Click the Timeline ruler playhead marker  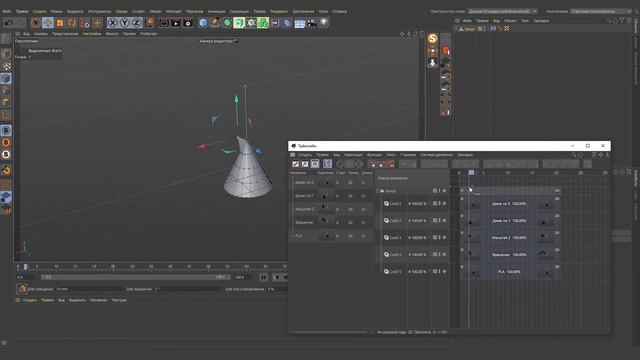471,173
